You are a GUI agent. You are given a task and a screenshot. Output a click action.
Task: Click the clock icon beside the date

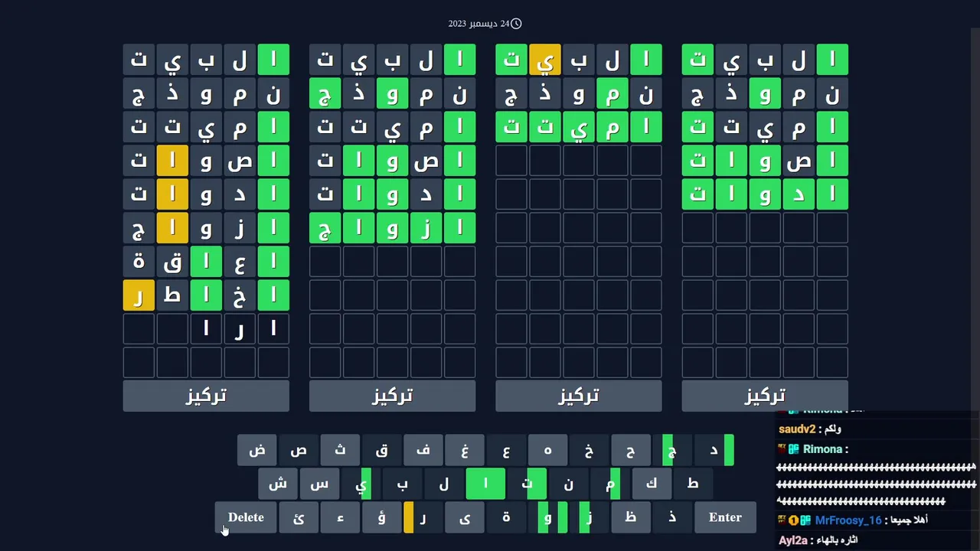pos(516,24)
